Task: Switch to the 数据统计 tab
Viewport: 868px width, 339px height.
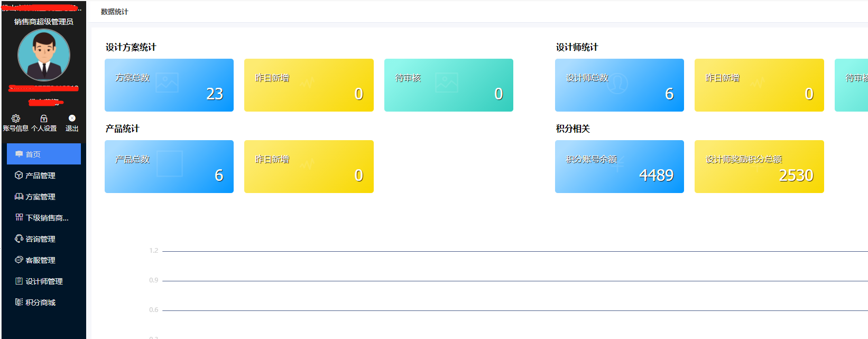Action: 115,12
